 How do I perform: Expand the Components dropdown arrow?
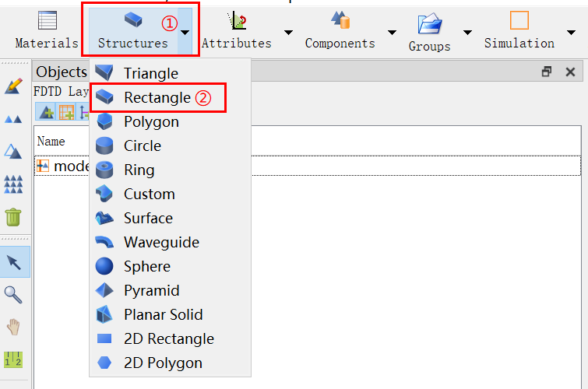click(392, 33)
